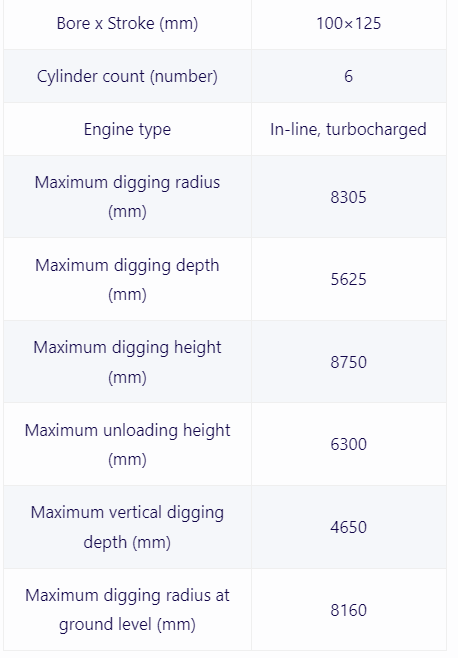This screenshot has height=658, width=458.
Task: Select the 8160 value cell
Action: coord(348,610)
